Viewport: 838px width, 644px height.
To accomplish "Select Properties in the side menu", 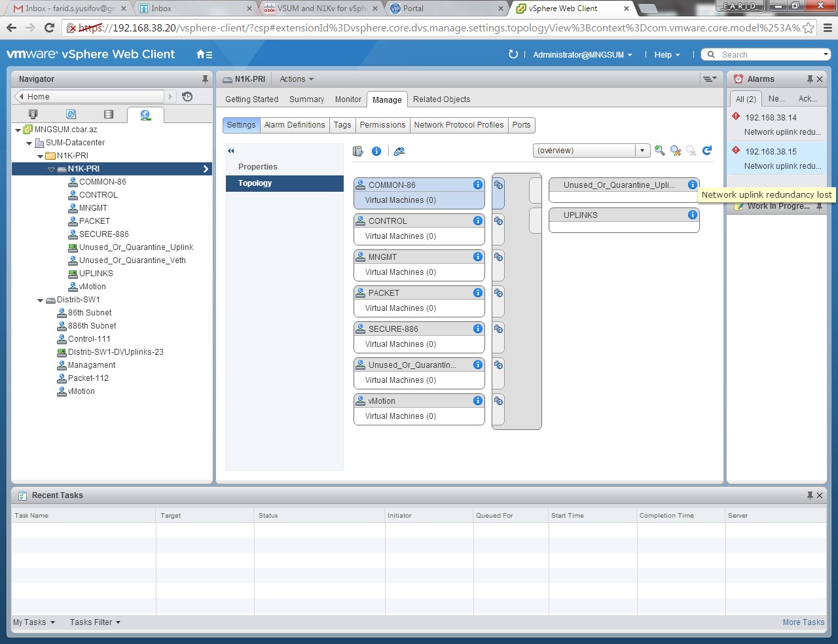I will pyautogui.click(x=285, y=167).
